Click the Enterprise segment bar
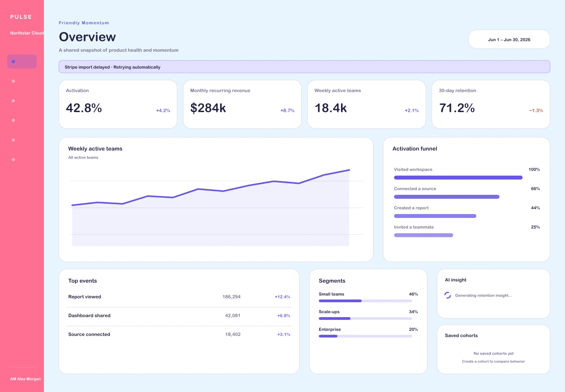Image resolution: width=565 pixels, height=392 pixels. (x=365, y=336)
